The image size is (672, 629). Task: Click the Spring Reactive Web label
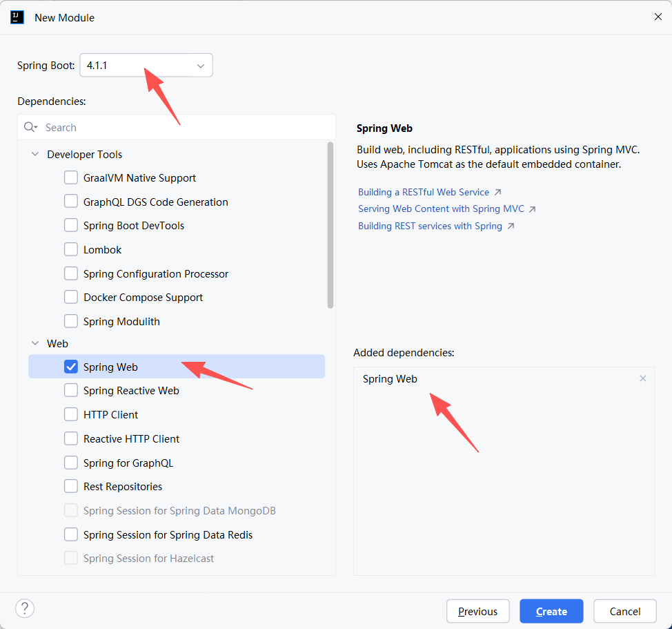click(131, 391)
